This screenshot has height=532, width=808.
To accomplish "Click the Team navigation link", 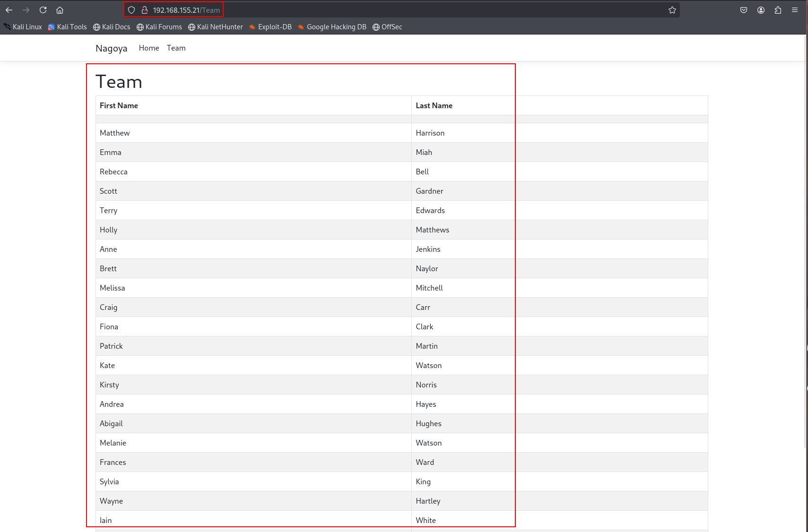I will point(176,48).
